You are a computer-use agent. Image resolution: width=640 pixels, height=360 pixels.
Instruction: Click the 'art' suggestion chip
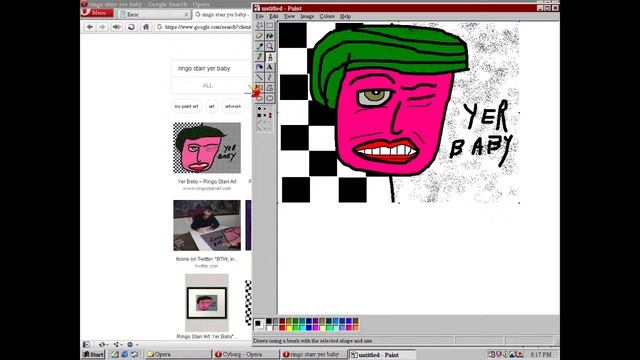(211, 106)
